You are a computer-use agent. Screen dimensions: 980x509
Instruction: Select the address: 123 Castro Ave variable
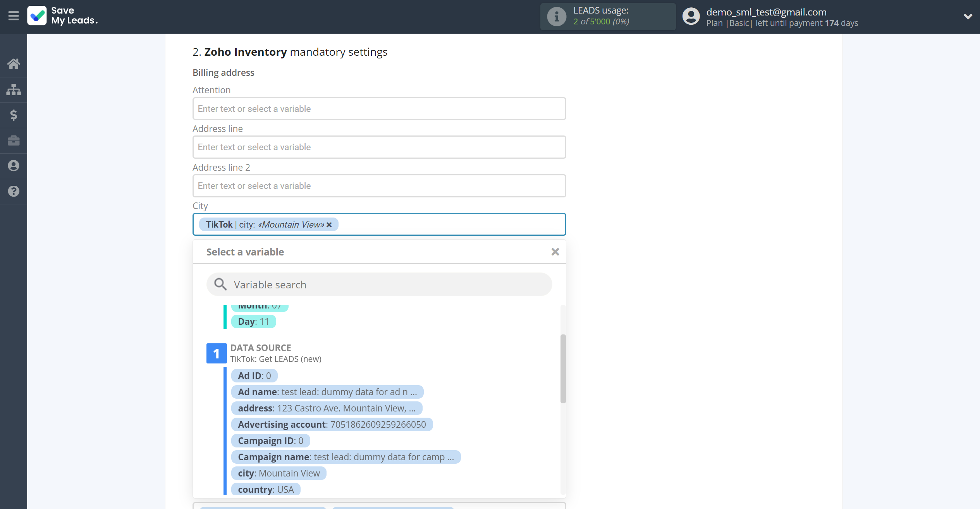pyautogui.click(x=327, y=408)
